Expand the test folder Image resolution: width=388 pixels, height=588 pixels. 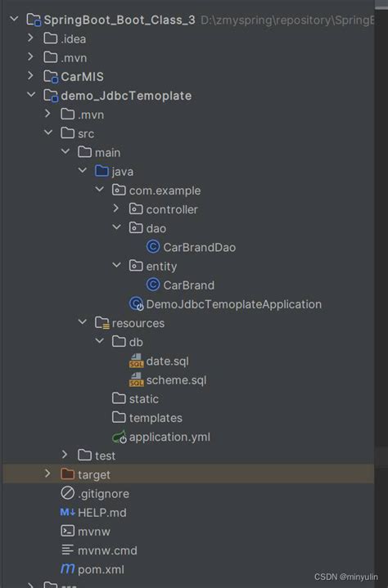coord(65,455)
